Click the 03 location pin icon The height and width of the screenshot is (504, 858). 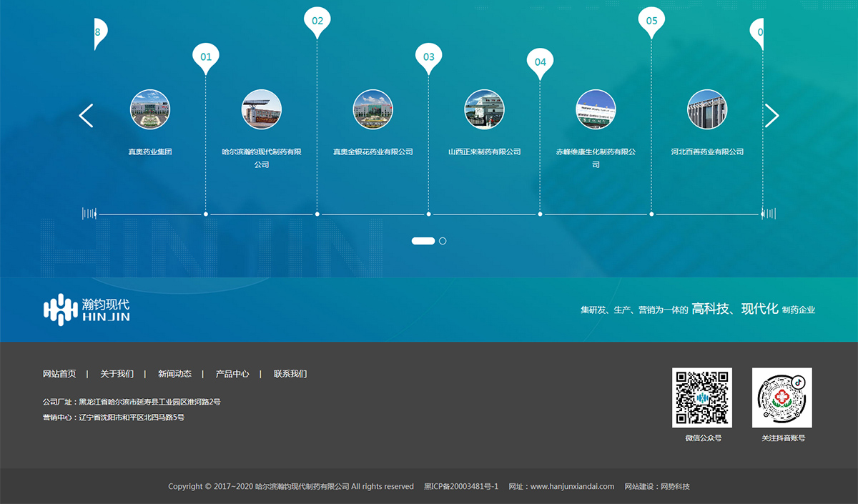[x=429, y=57]
